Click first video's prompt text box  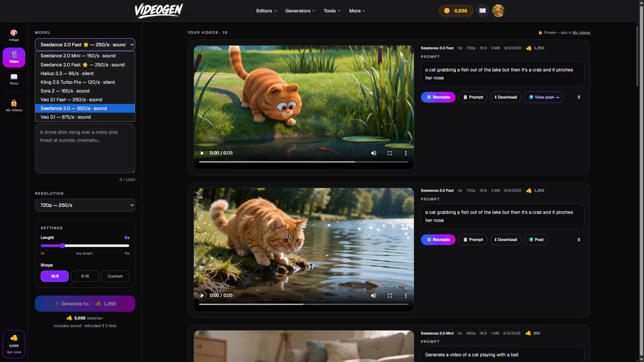click(x=502, y=74)
